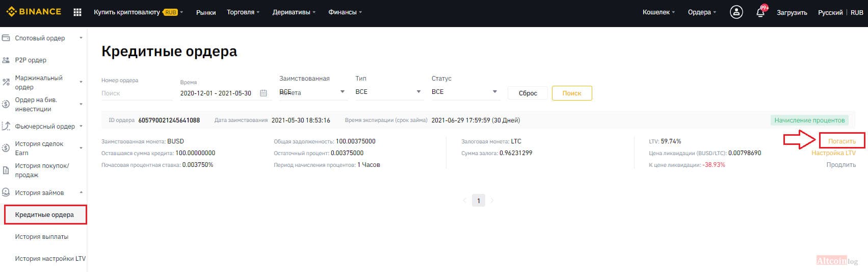The height and width of the screenshot is (272, 868).
Task: Expand the Деривативы menu
Action: pos(294,12)
